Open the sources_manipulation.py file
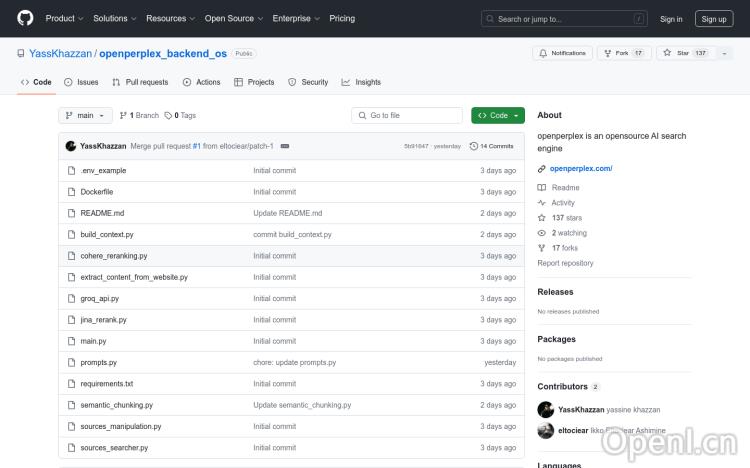 [121, 426]
